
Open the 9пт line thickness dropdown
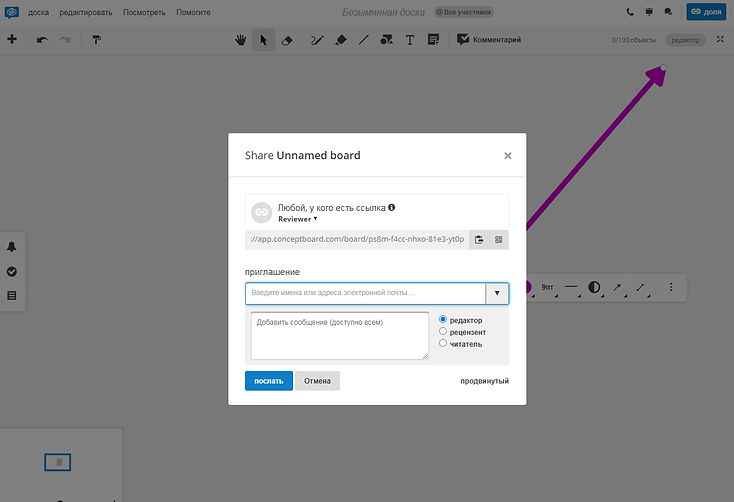pos(548,287)
